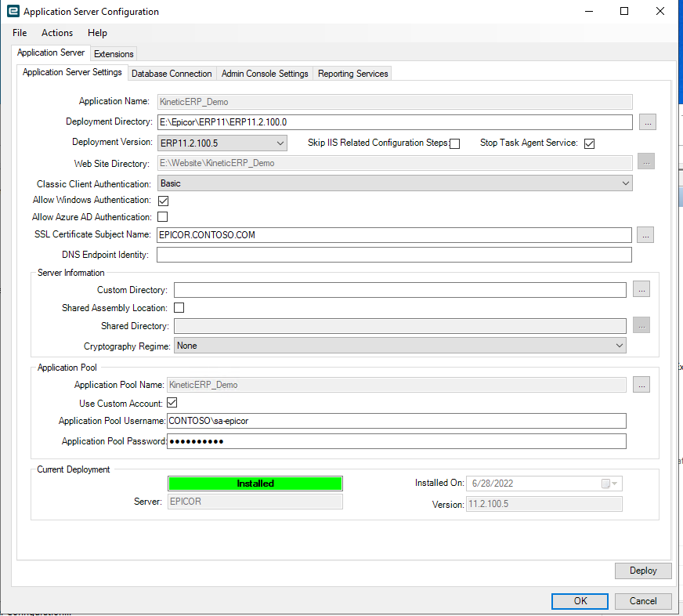Open the File menu
This screenshot has width=683, height=616.
[20, 33]
